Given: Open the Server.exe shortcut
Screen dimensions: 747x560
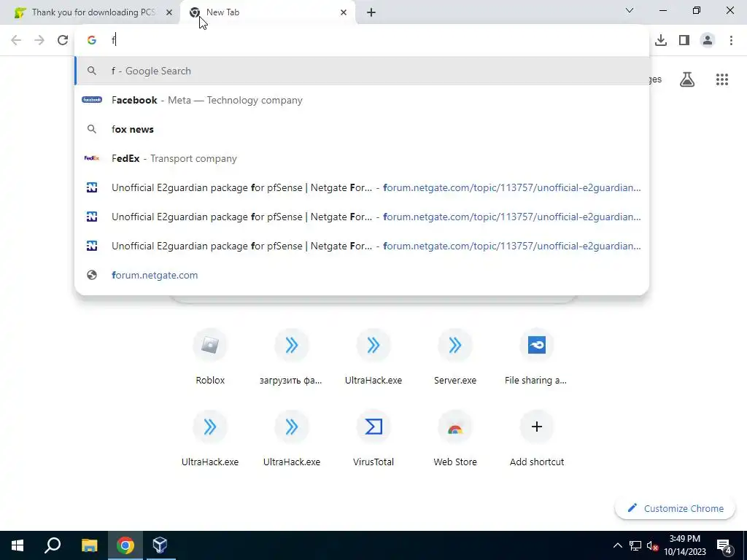Looking at the screenshot, I should pyautogui.click(x=455, y=357).
